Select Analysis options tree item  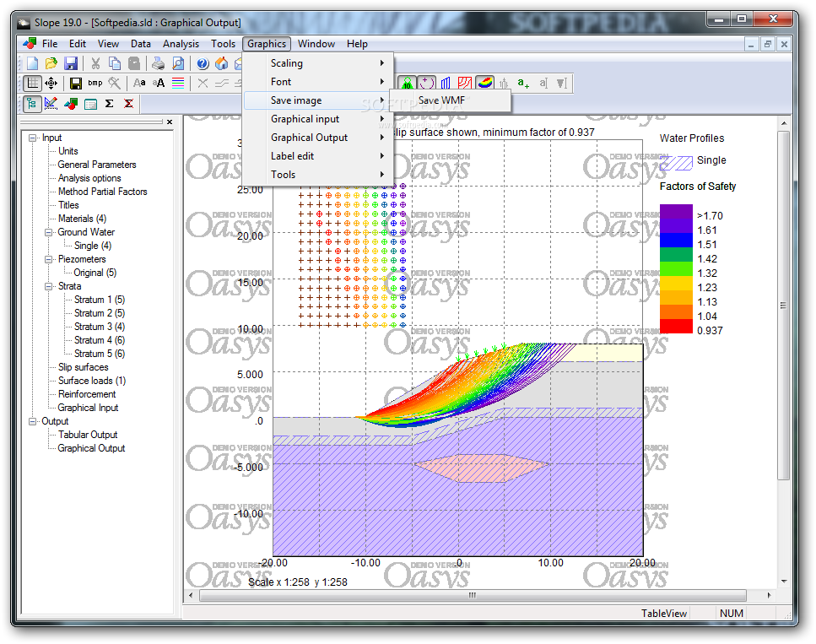click(x=89, y=178)
